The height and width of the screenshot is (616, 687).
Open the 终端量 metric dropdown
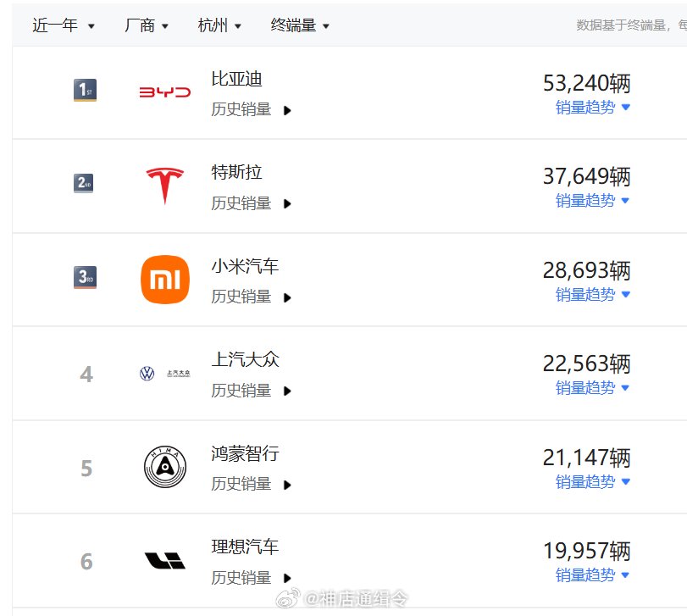point(300,25)
